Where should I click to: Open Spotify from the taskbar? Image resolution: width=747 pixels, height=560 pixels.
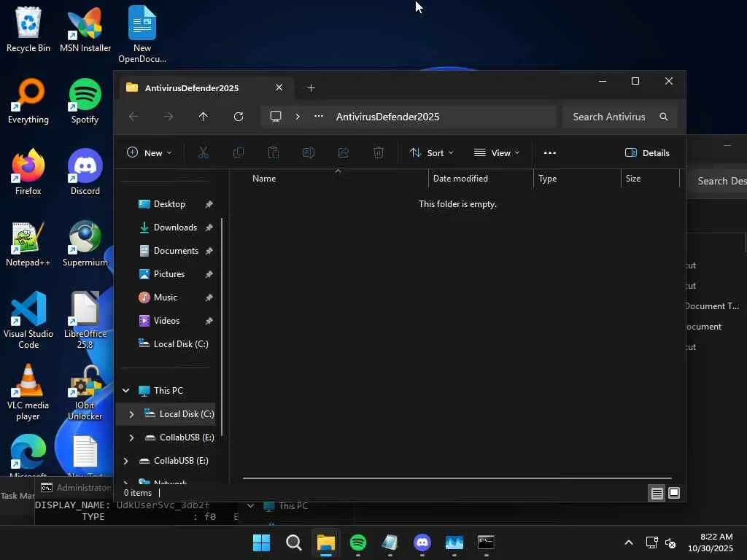(357, 542)
